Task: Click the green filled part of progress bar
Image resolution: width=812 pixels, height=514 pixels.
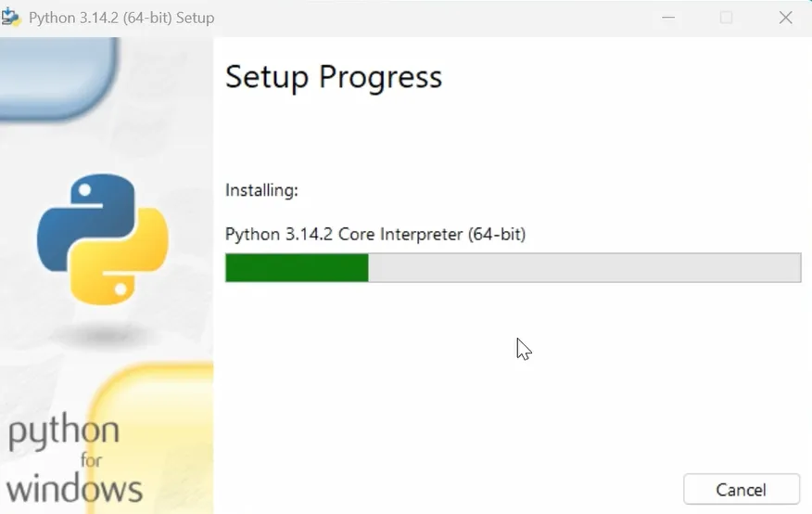Action: [297, 267]
